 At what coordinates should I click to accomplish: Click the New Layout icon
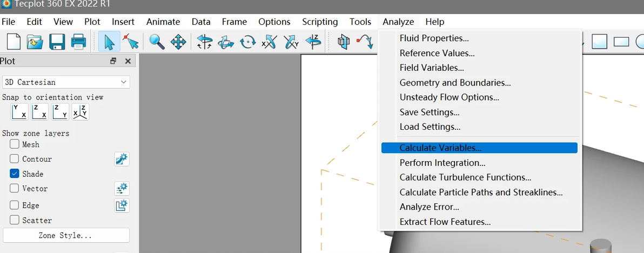coord(13,42)
